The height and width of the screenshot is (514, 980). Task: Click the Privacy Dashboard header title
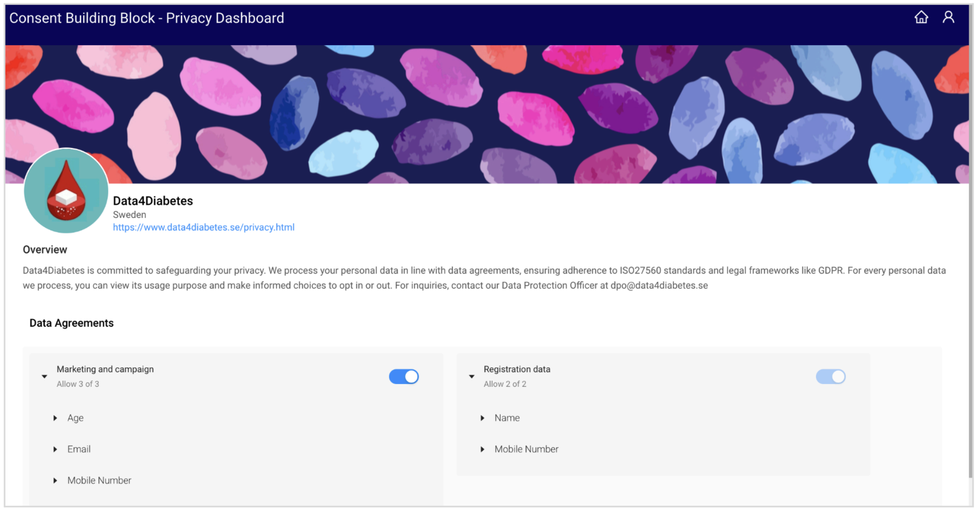tap(146, 18)
